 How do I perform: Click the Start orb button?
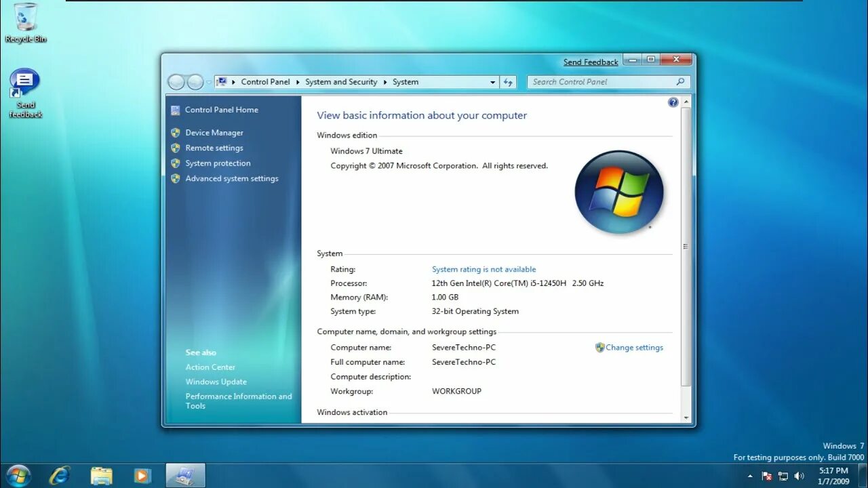point(18,475)
